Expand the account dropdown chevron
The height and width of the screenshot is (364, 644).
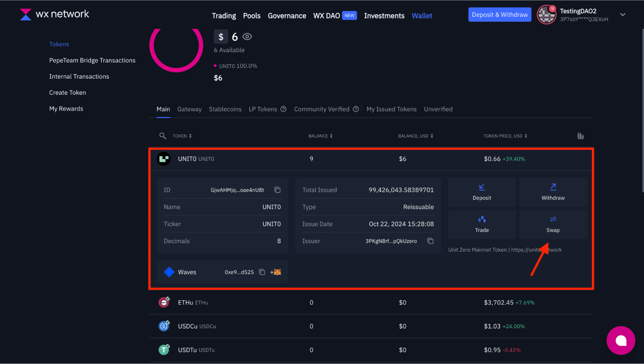[623, 15]
